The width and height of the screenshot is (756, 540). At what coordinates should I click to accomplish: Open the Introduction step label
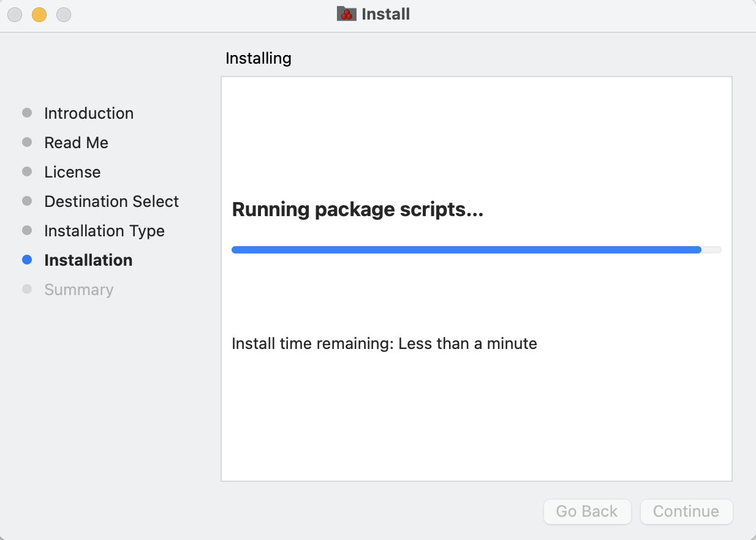pos(89,113)
